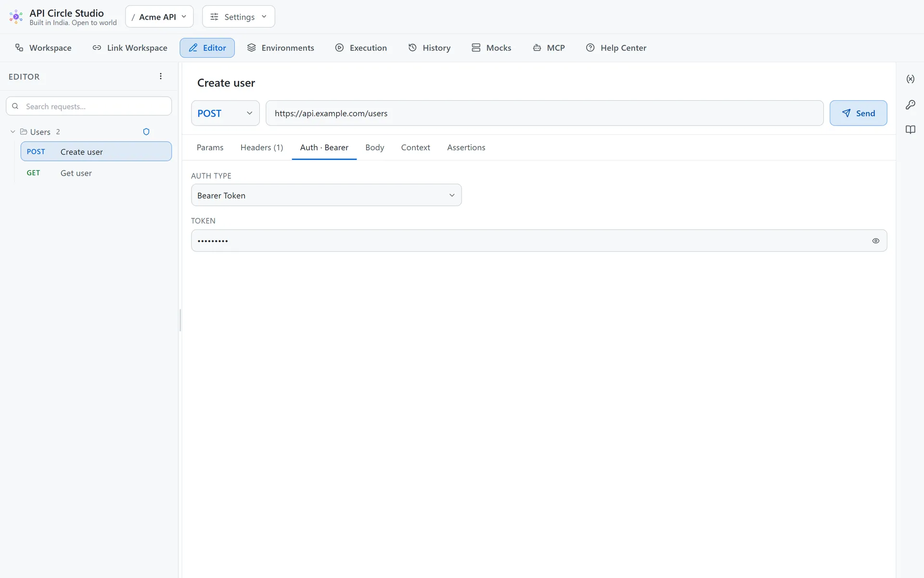This screenshot has width=924, height=578.
Task: Click the sliders icon on Settings
Action: tap(214, 17)
